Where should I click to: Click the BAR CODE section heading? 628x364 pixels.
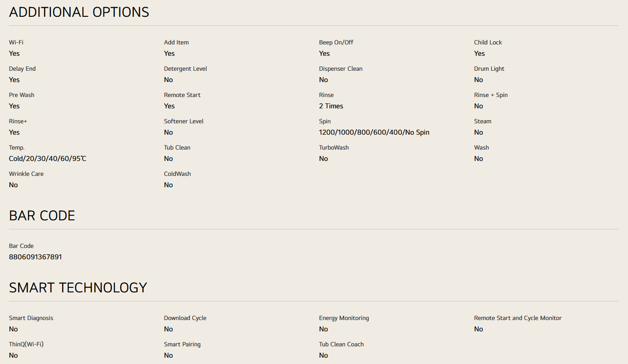click(42, 216)
